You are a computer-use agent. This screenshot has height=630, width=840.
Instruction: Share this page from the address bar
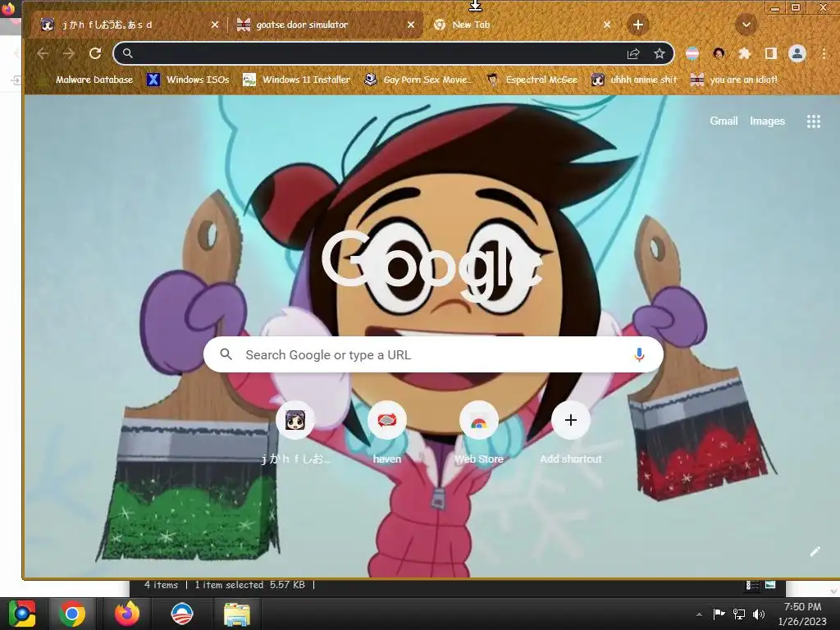coord(633,53)
